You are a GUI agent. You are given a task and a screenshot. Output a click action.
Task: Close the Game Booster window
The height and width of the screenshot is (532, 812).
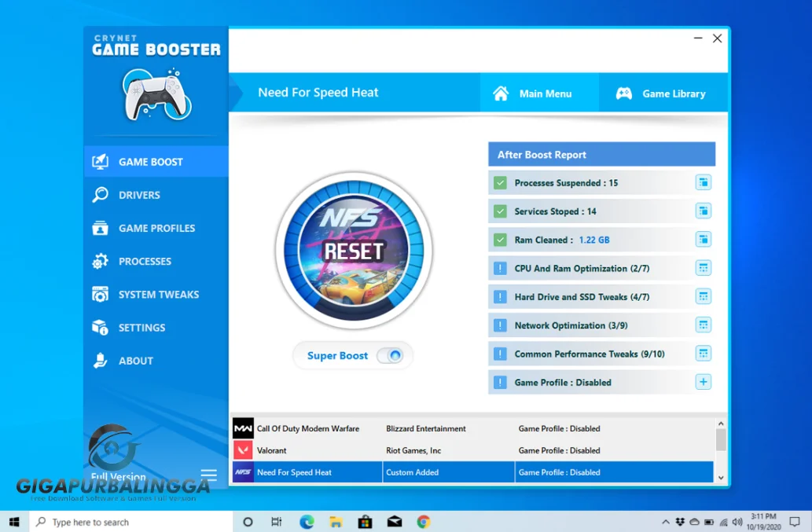pos(717,39)
